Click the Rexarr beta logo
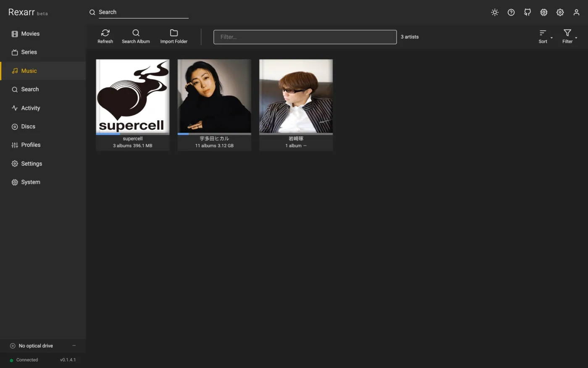Viewport: 588px width, 368px height. click(x=28, y=12)
